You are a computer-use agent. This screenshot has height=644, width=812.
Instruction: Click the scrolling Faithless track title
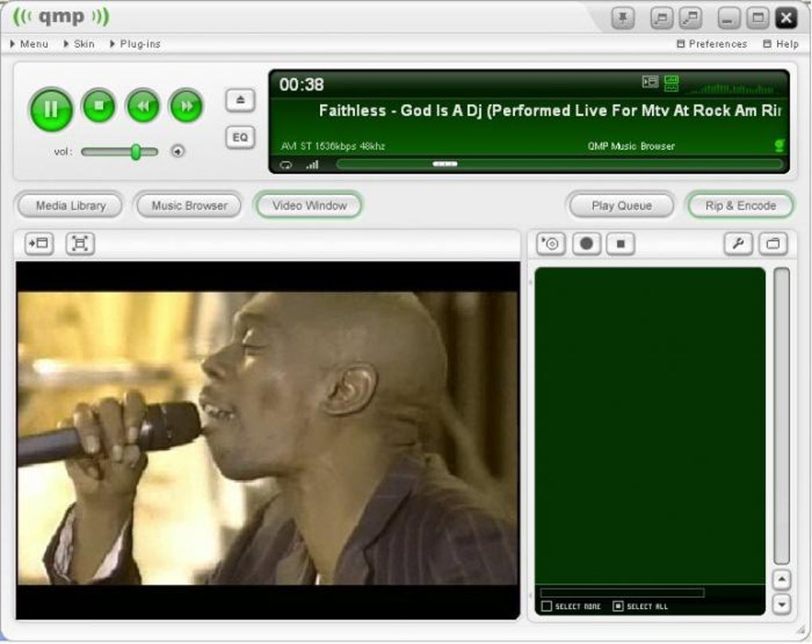coord(549,111)
